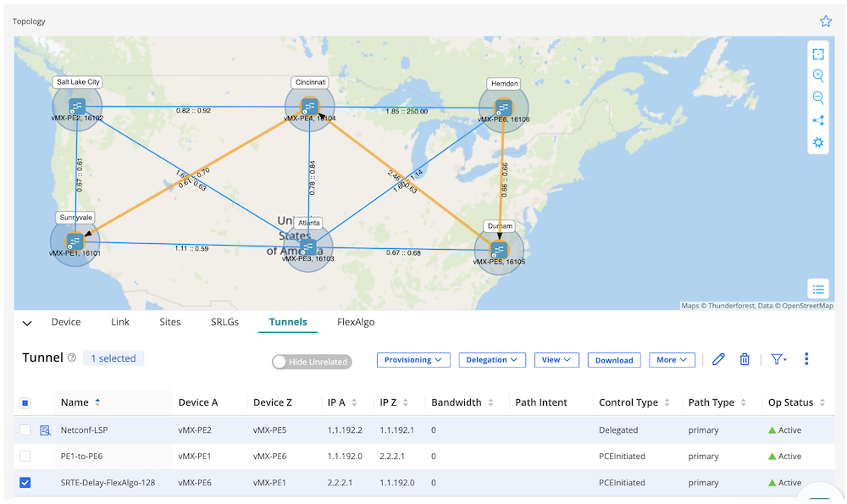The image size is (847, 504).
Task: Toggle the Hide Unrelated switch
Action: point(312,362)
